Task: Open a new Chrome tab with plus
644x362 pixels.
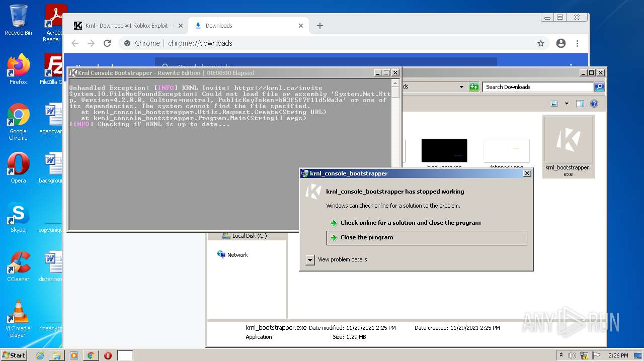Action: [320, 26]
